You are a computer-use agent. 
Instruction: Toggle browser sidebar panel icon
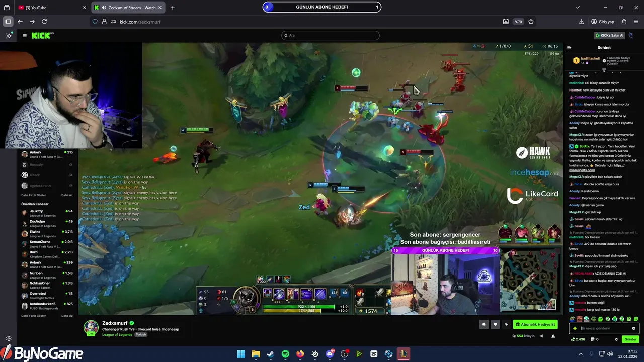tap(8, 22)
